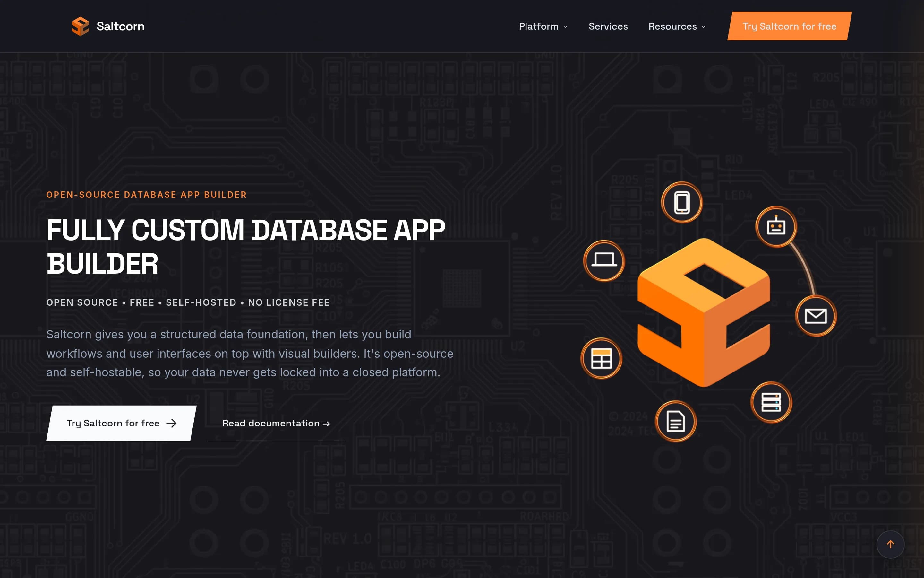Screen dimensions: 924x578
Task: Click the email envelope icon circle
Action: [816, 316]
